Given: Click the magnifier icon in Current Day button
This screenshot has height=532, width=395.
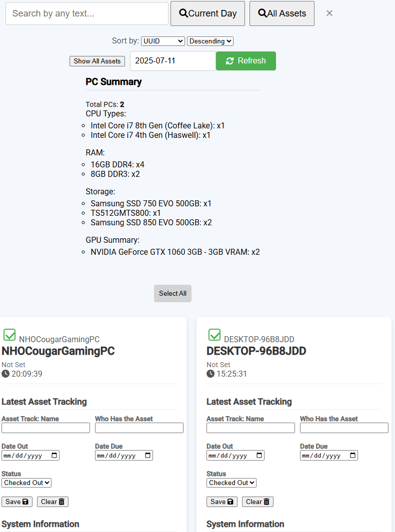Looking at the screenshot, I should [x=183, y=13].
